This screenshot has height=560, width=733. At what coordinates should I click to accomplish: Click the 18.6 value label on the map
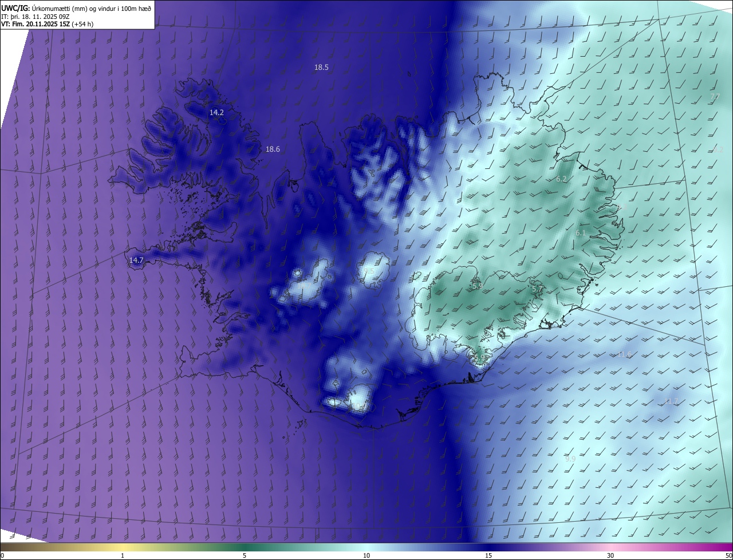click(273, 149)
